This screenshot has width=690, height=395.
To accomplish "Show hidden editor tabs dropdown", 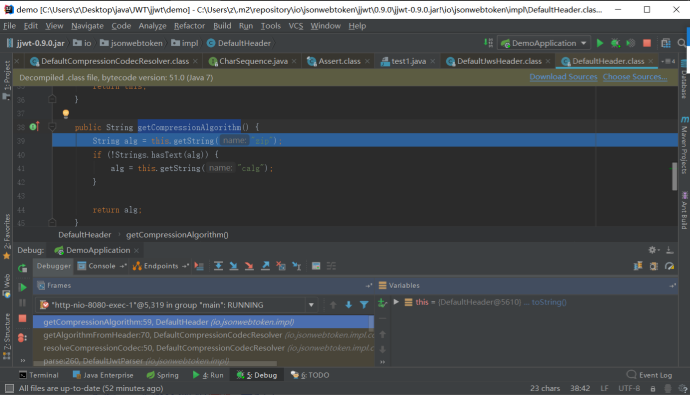I will pos(668,61).
